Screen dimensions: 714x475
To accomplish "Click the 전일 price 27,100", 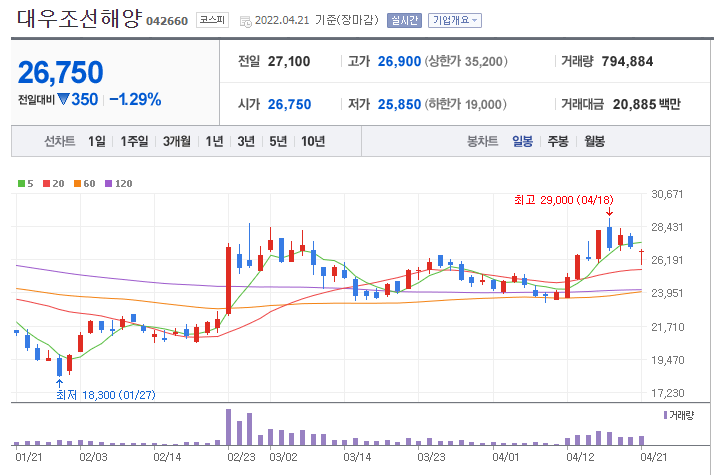I will pos(289,61).
